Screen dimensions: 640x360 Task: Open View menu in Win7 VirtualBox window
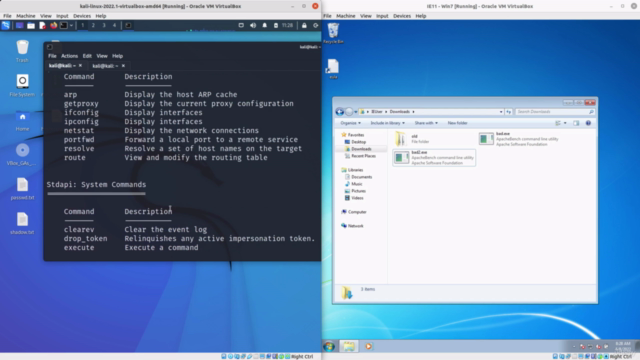pyautogui.click(x=366, y=16)
